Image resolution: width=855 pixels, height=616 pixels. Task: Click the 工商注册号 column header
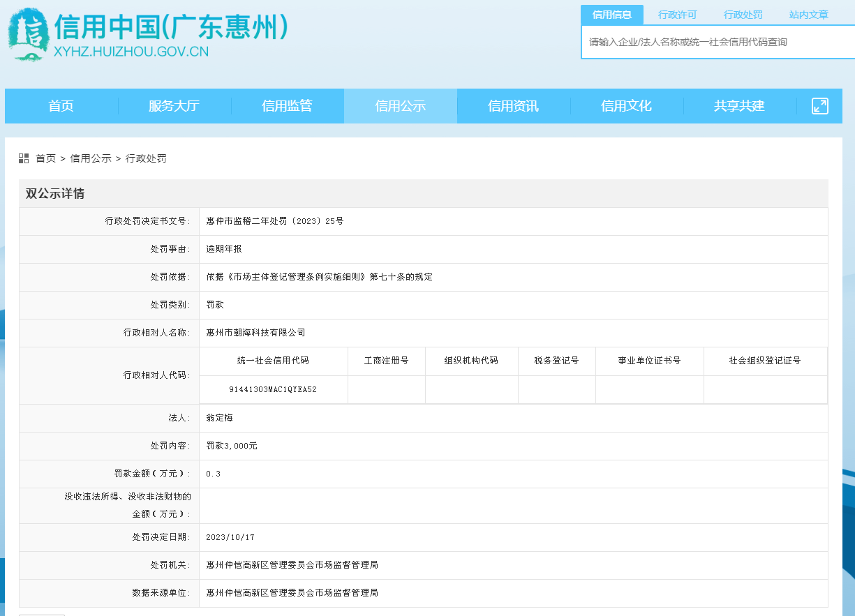[387, 361]
